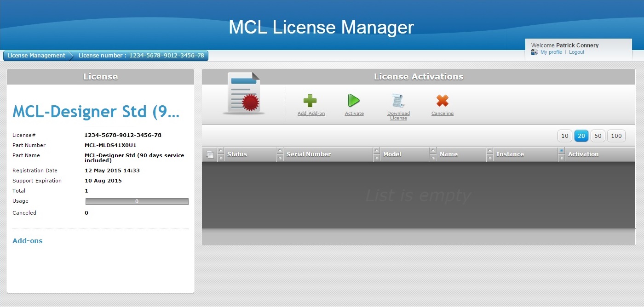
Task: Show 20 items per page
Action: coord(581,136)
